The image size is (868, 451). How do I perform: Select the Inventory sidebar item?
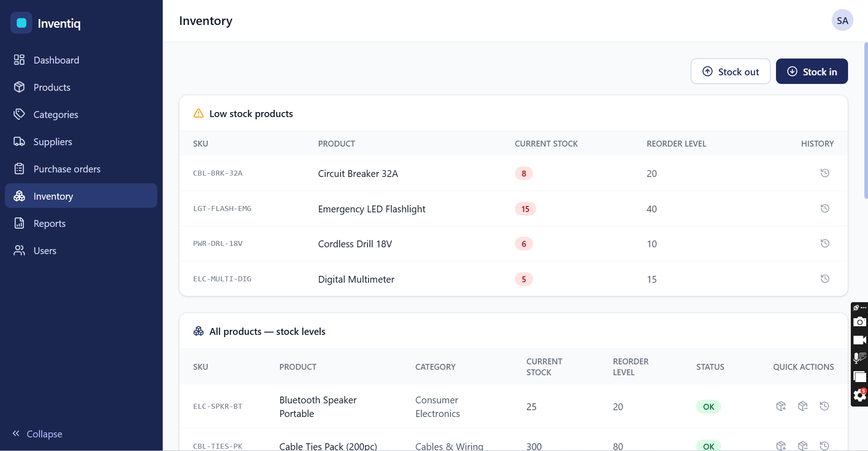click(81, 196)
